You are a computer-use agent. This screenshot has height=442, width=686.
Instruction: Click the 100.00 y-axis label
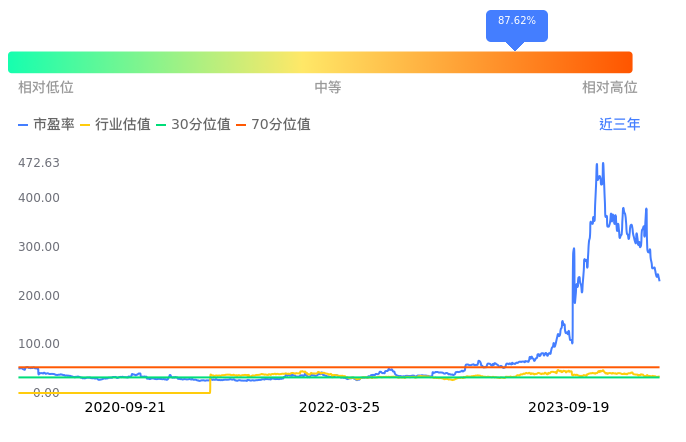[39, 344]
